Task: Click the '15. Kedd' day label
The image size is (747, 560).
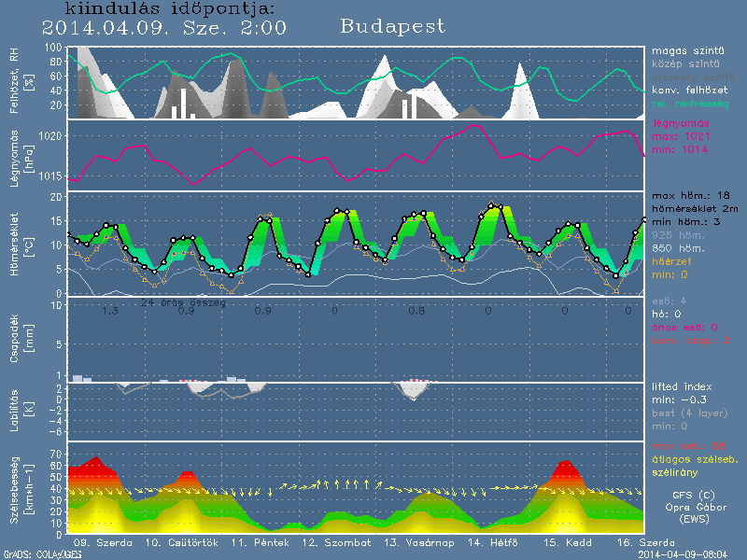Action: (564, 542)
